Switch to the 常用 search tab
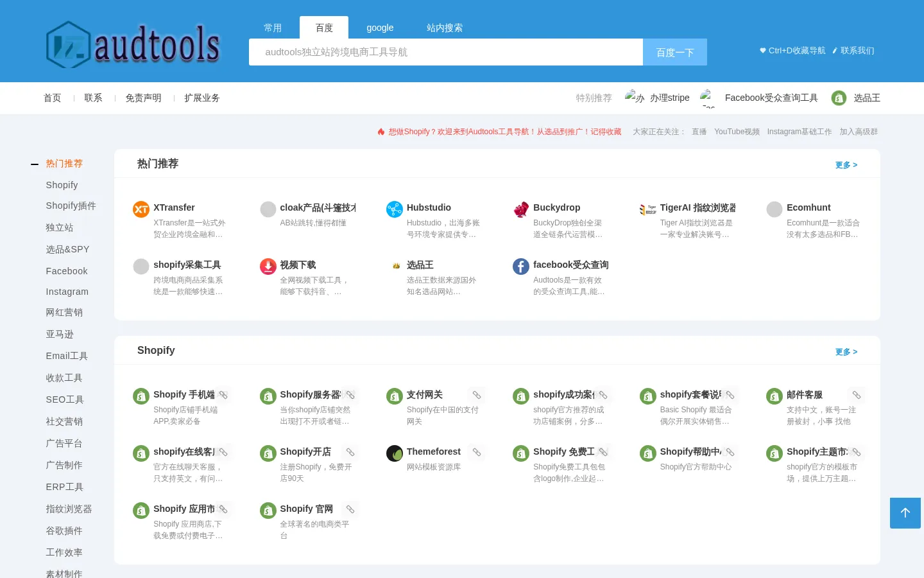Viewport: 924px width, 578px height. (273, 28)
